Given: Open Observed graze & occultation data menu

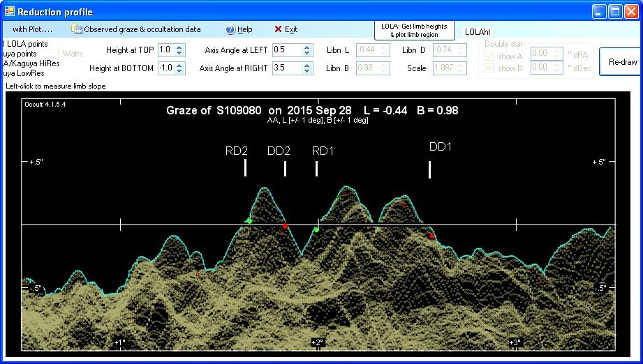Looking at the screenshot, I should click(136, 29).
